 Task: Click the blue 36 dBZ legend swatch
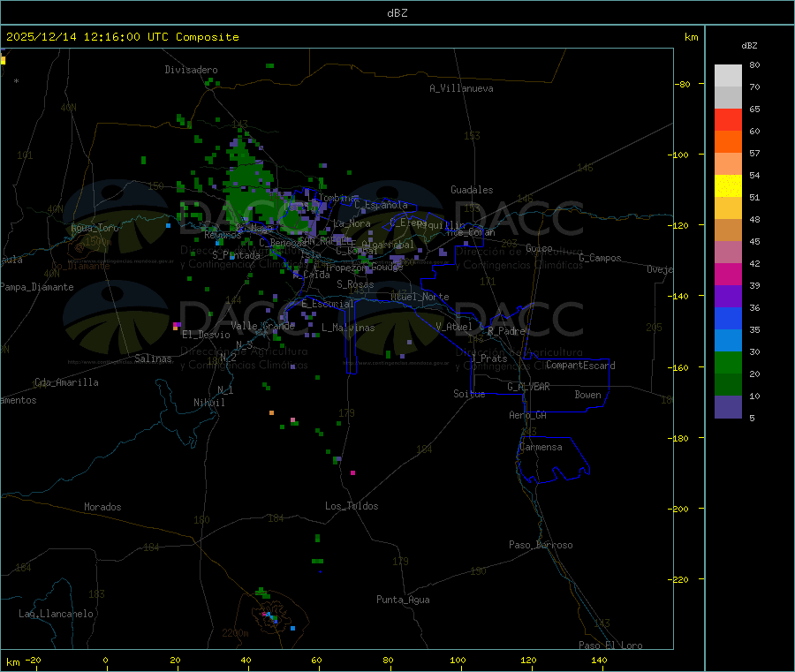728,318
